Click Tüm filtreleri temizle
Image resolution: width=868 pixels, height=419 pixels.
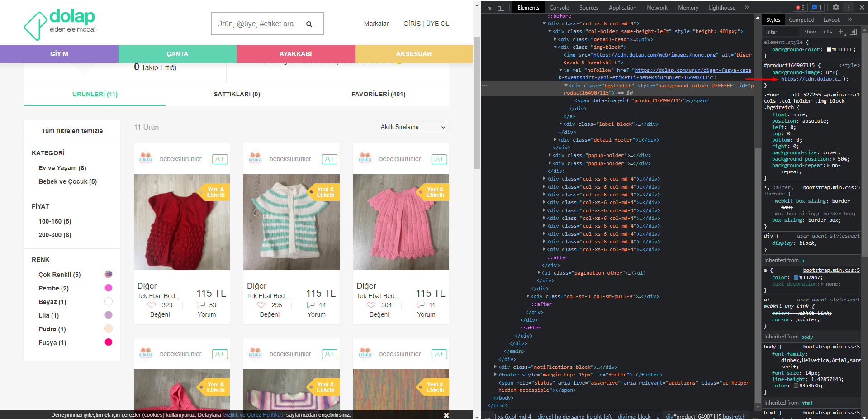pos(72,131)
